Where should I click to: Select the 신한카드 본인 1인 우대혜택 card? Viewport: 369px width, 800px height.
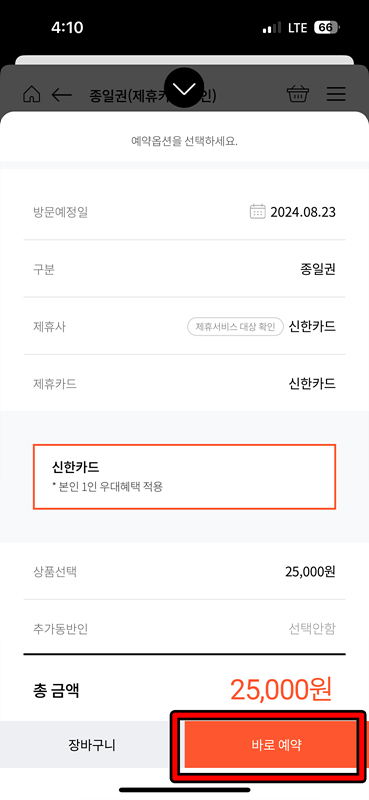[184, 477]
